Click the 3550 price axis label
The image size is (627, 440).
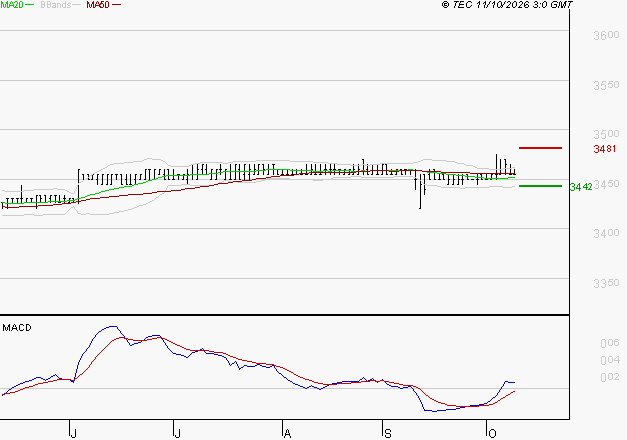(x=606, y=85)
